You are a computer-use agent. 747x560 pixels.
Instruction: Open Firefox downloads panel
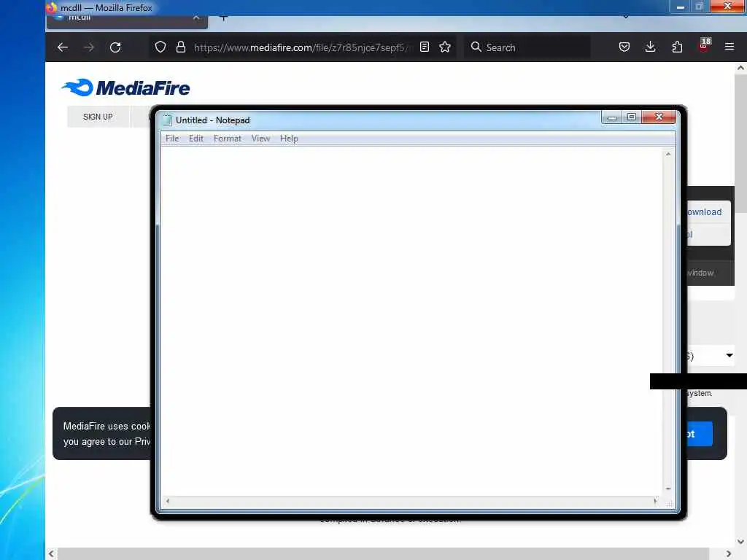[x=650, y=47]
